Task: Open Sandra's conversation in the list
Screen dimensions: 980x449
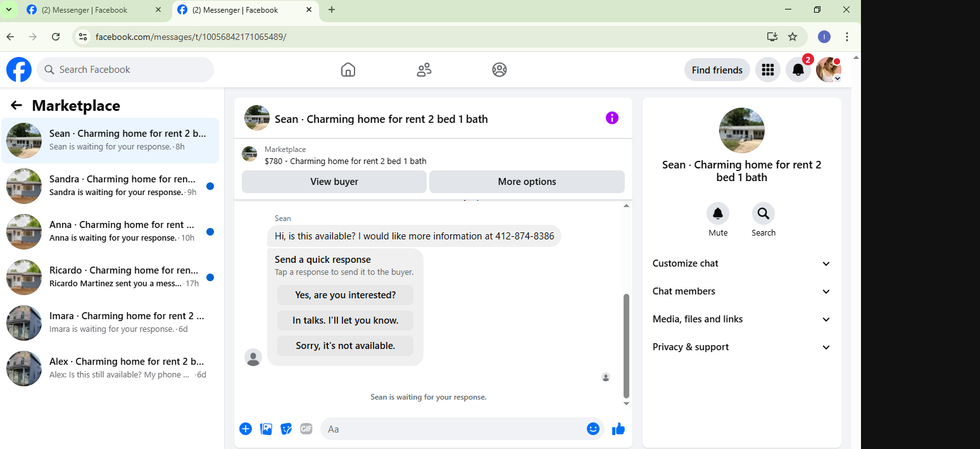Action: pos(110,186)
